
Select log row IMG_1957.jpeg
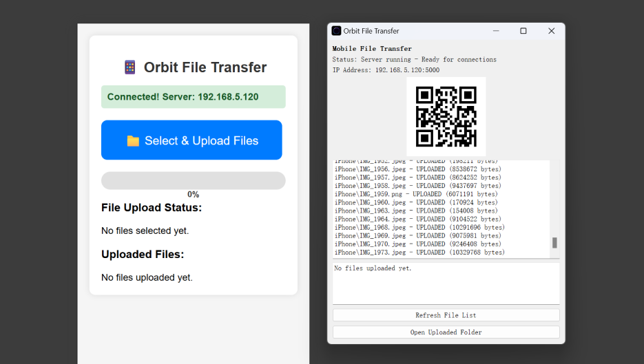coord(417,178)
